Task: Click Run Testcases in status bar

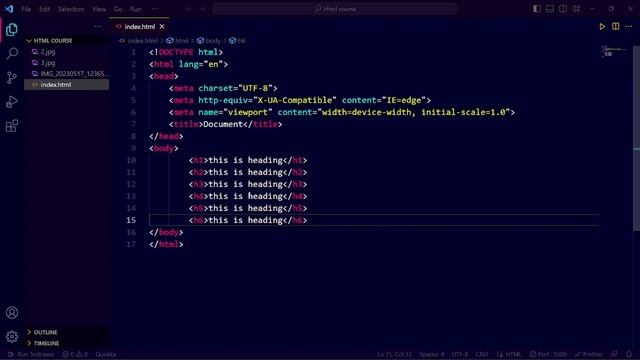Action: [31, 354]
